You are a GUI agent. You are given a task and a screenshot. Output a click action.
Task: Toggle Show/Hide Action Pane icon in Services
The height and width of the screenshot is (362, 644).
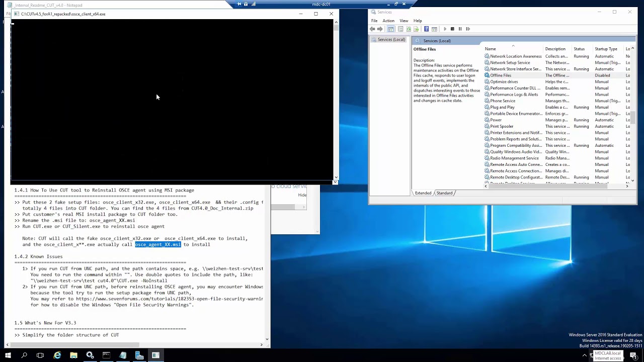tap(434, 29)
